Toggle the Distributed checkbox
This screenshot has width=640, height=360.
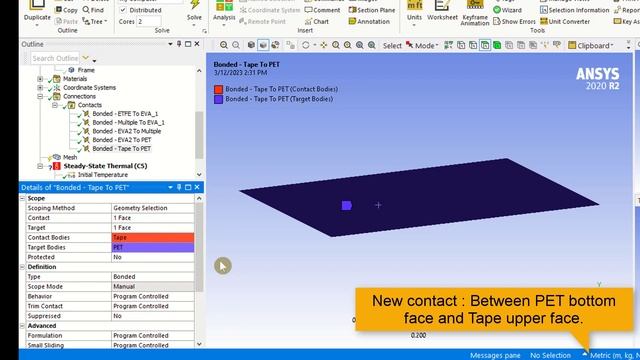[123, 10]
